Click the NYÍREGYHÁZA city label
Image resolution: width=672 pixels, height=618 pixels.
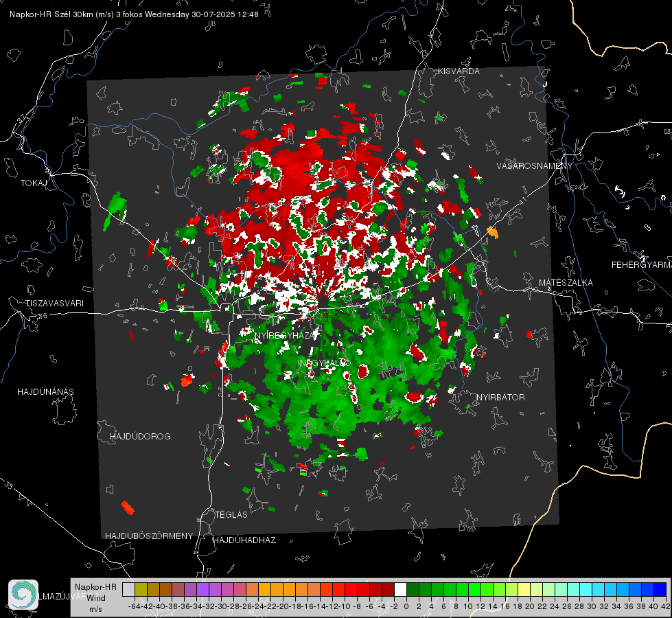tap(286, 335)
